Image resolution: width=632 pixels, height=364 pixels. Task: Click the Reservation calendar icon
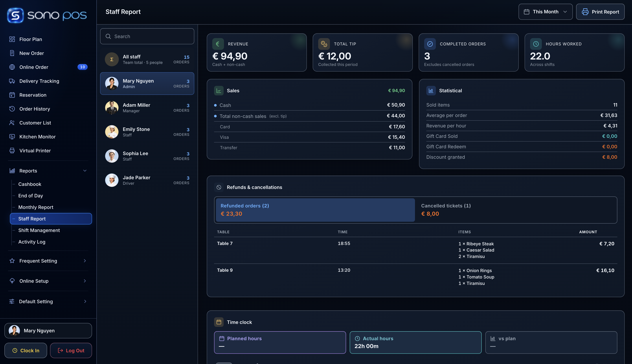12,95
